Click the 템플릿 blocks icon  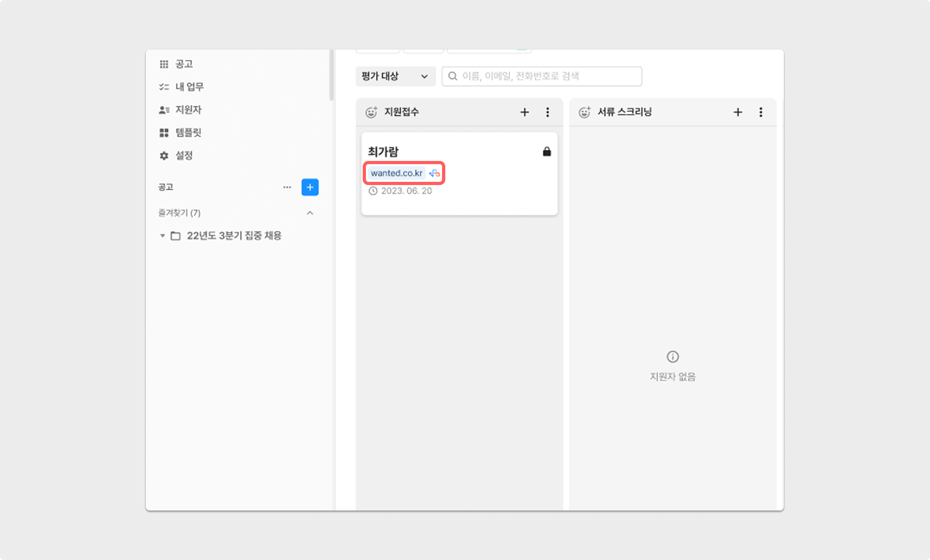[x=164, y=133]
